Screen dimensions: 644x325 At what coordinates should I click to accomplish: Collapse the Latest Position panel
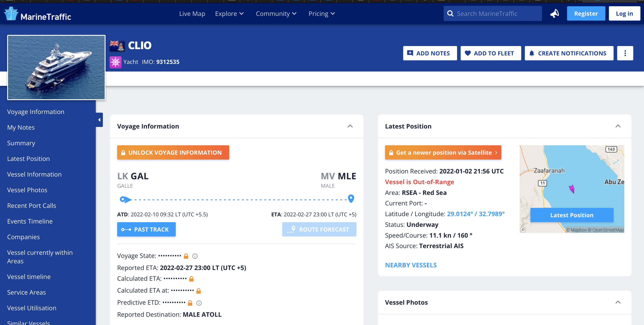tap(618, 126)
